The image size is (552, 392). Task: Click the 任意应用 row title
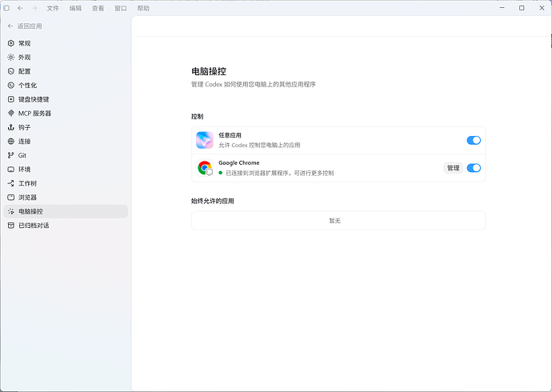(x=230, y=135)
